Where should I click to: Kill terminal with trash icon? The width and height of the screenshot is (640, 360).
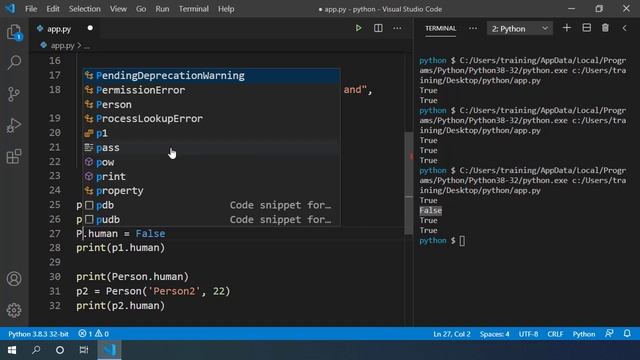[x=605, y=28]
